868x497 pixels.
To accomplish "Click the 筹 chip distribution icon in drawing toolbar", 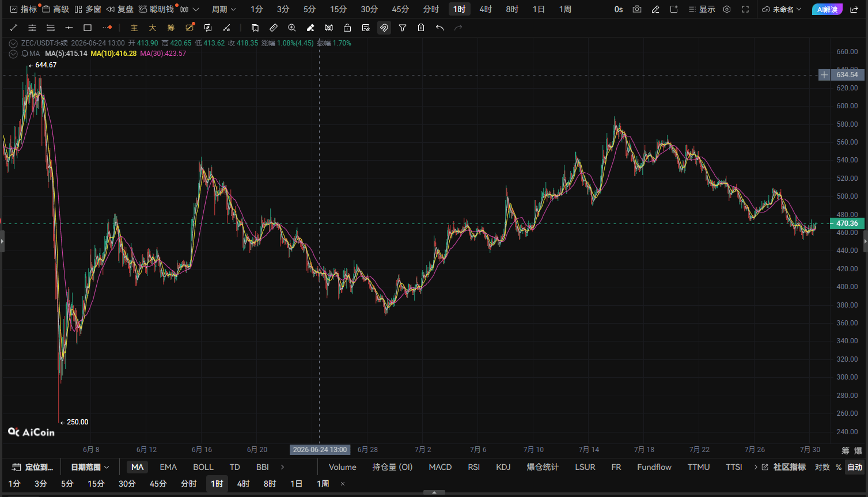I will [x=171, y=28].
